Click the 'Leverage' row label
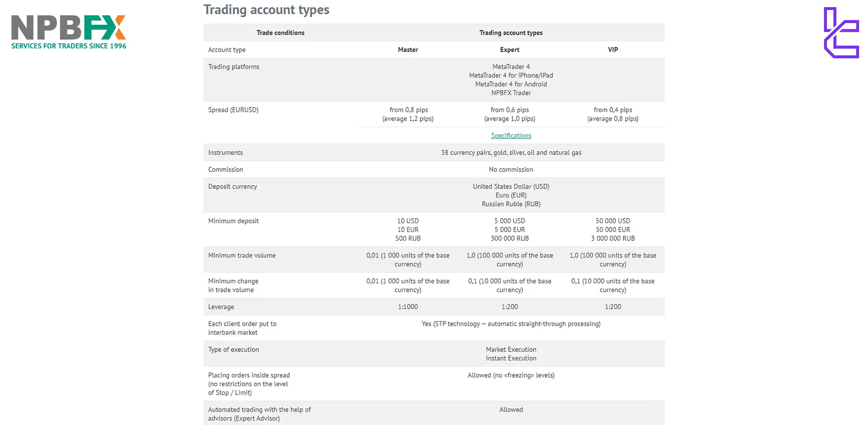The width and height of the screenshot is (868, 425). (221, 307)
